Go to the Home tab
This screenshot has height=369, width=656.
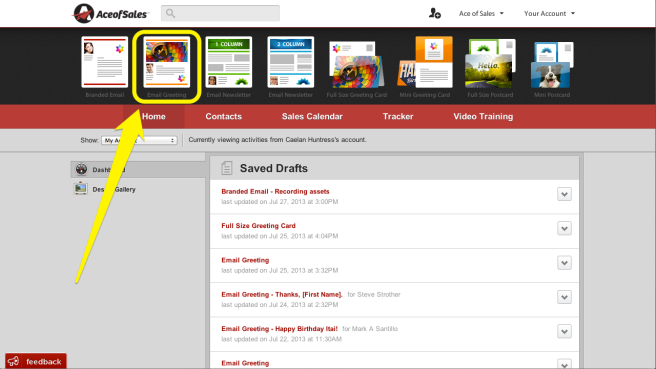(x=154, y=116)
